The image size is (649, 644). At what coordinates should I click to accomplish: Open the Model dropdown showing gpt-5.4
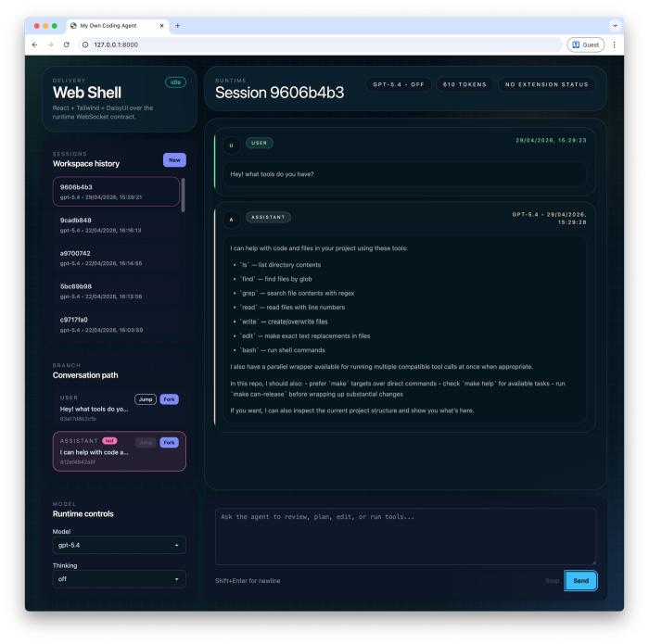click(x=120, y=545)
